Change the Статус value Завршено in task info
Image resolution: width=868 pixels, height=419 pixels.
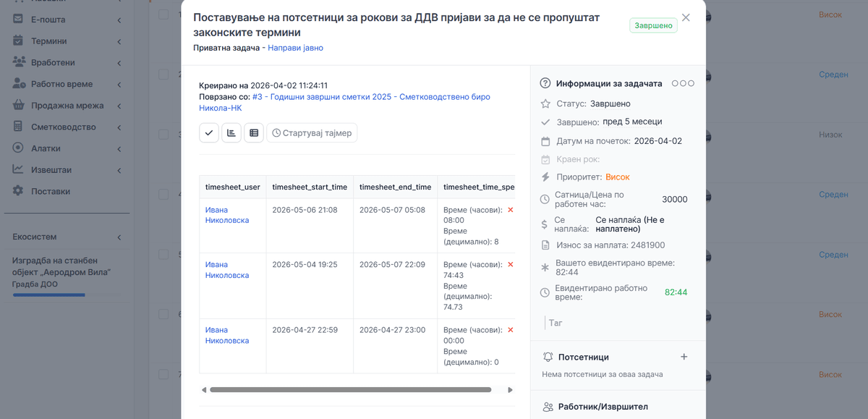610,103
